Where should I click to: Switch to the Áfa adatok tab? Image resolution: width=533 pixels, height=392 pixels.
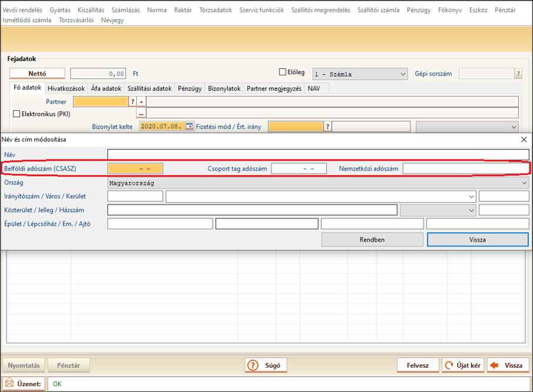click(x=106, y=88)
